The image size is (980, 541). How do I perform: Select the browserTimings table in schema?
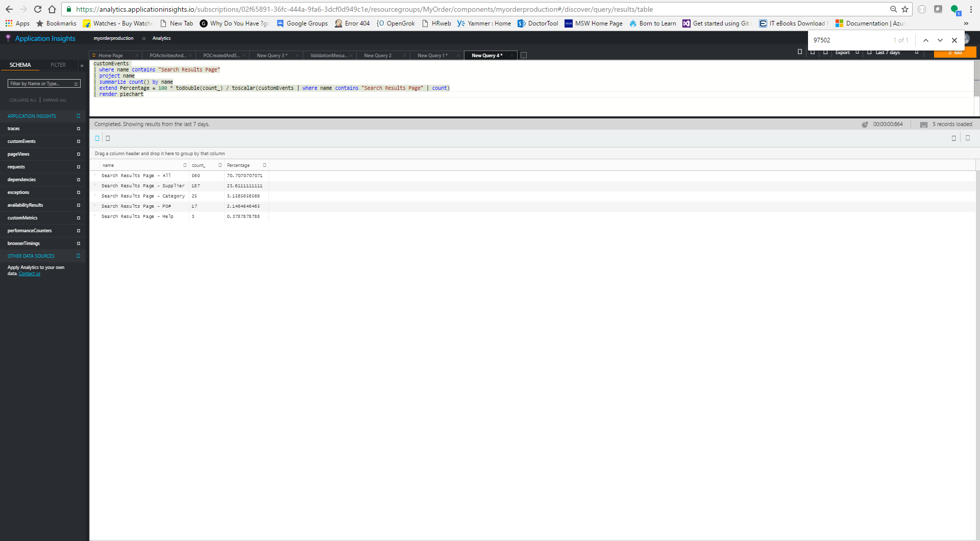tap(23, 243)
